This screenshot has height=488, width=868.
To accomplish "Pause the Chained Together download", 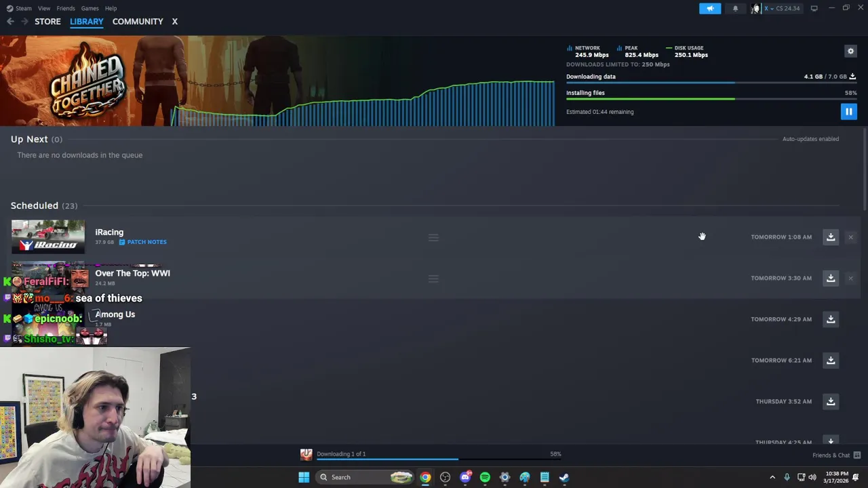I will pos(848,112).
